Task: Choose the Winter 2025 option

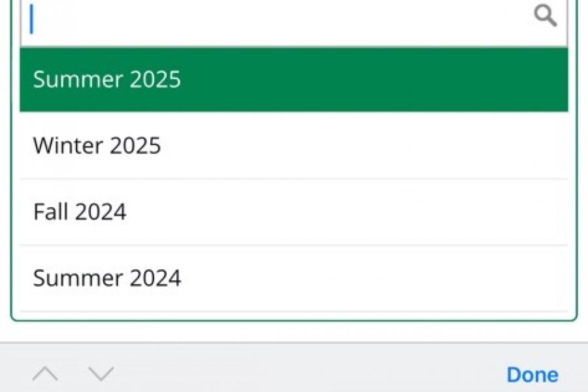Action: pos(294,145)
